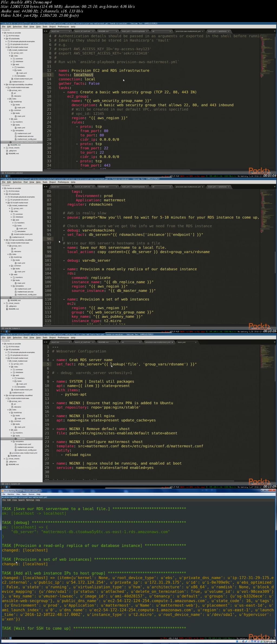Collapse 03-high-availability-cloudified folder in third frame
Viewport: 277px width, 644px height.
[5, 396]
